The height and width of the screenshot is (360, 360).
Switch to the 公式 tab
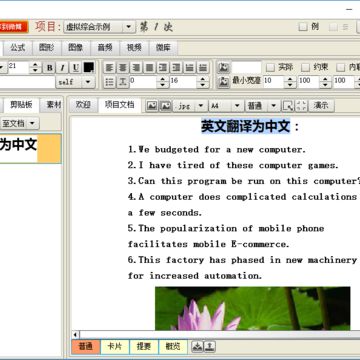[x=17, y=48]
